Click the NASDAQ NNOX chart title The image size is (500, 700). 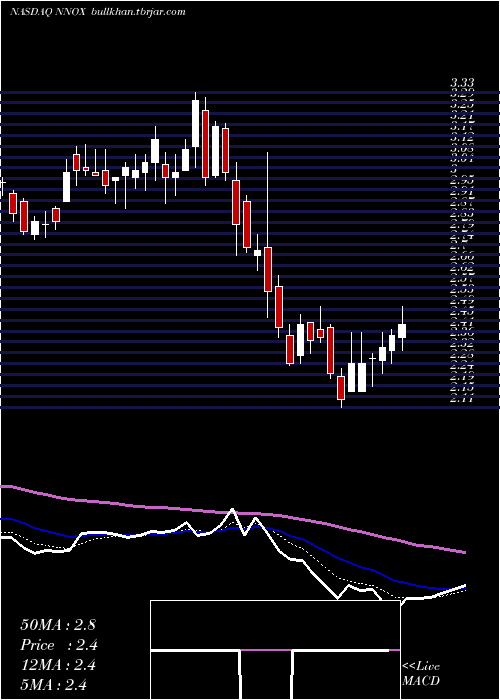click(x=48, y=12)
